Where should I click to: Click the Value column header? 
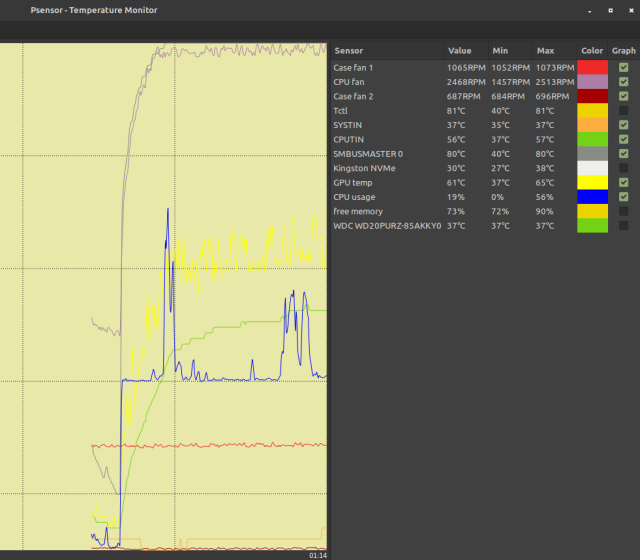[459, 50]
